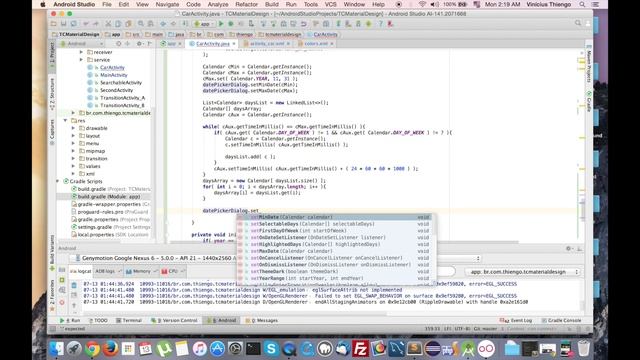Open MainActivity in the project tree
The height and width of the screenshot is (360, 640).
(x=114, y=75)
